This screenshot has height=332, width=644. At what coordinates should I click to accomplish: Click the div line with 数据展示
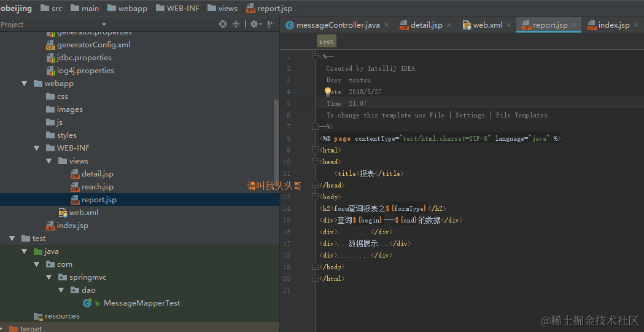pyautogui.click(x=365, y=243)
